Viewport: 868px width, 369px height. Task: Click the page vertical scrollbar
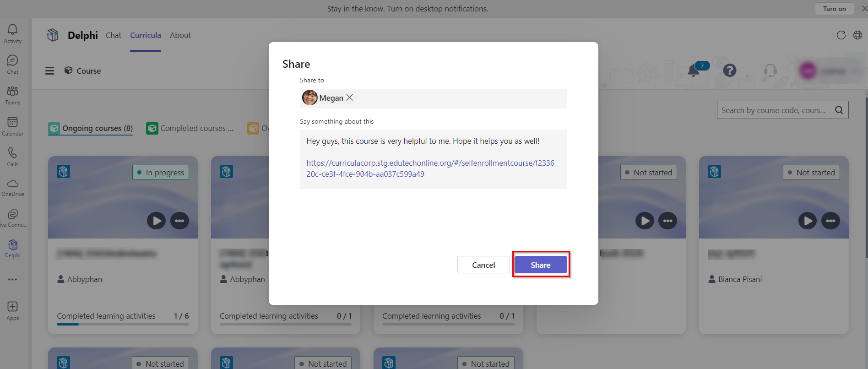[866, 178]
